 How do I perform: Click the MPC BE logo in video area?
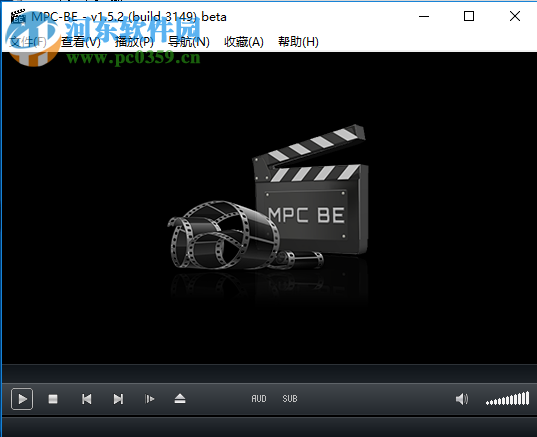(x=268, y=197)
